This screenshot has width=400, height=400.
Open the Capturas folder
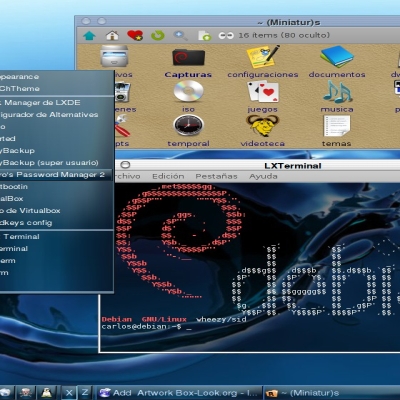tap(188, 62)
